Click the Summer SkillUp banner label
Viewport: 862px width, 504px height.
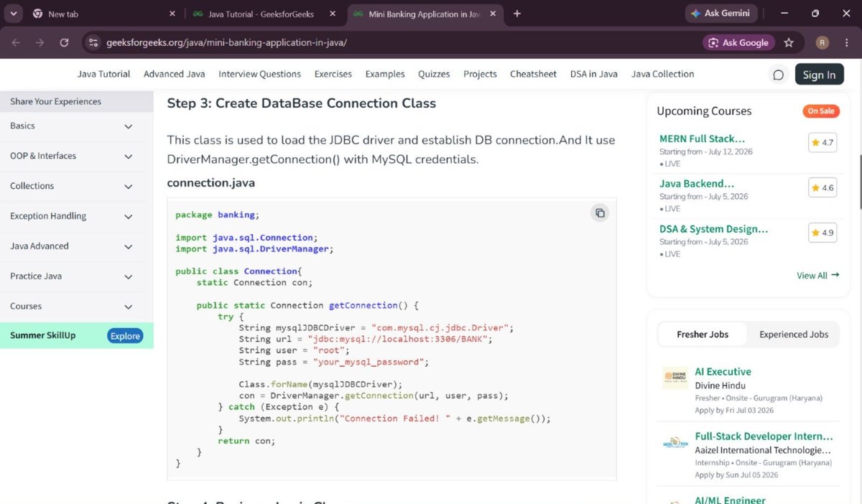[x=42, y=335]
